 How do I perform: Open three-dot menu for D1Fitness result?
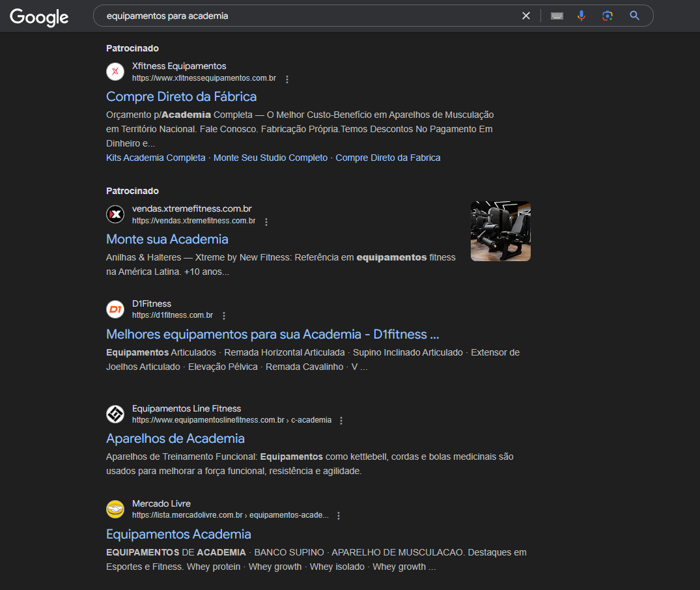coord(224,316)
